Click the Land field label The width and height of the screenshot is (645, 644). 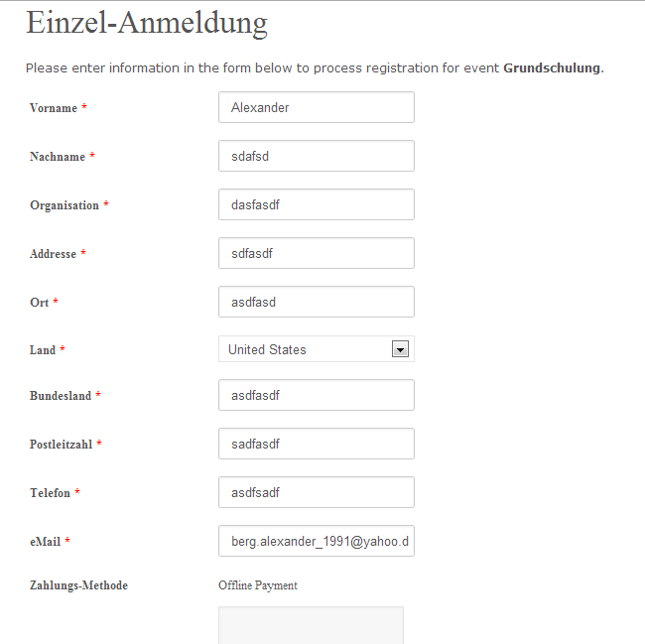pos(43,350)
